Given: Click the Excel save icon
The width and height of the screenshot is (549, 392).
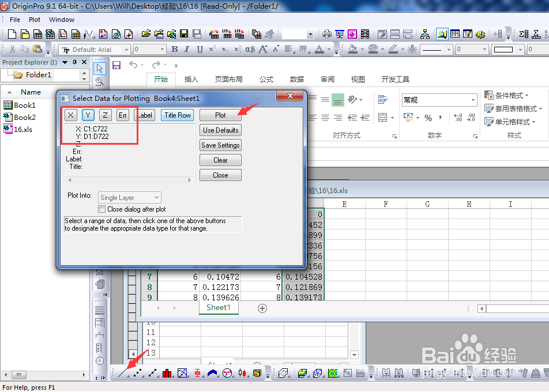Looking at the screenshot, I should click(x=116, y=65).
